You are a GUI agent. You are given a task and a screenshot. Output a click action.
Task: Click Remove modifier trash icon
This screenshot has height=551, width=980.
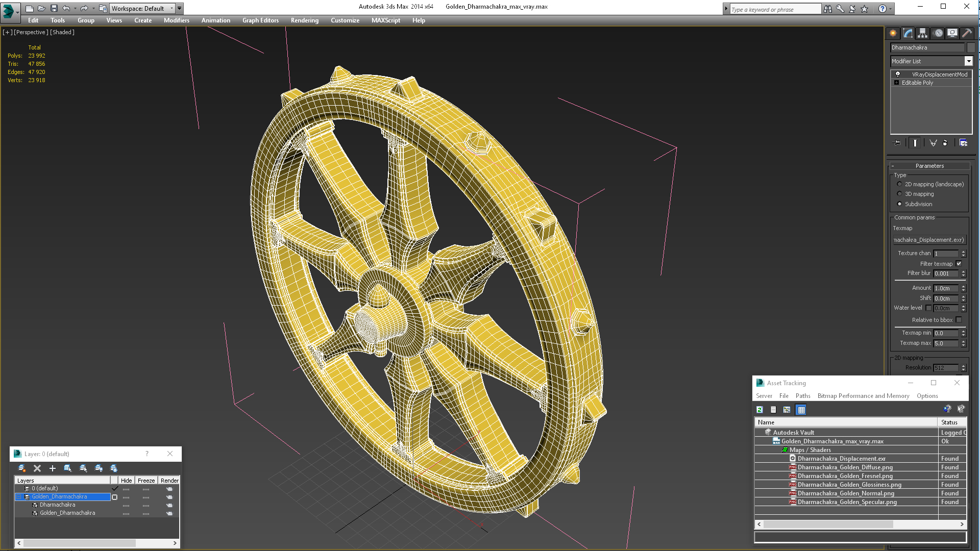(945, 143)
